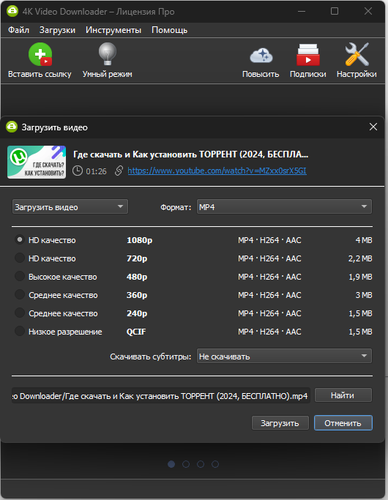Viewport: 388px width, 500px height.
Task: Click the video title Где скачать и Как установить
Action: click(191, 155)
